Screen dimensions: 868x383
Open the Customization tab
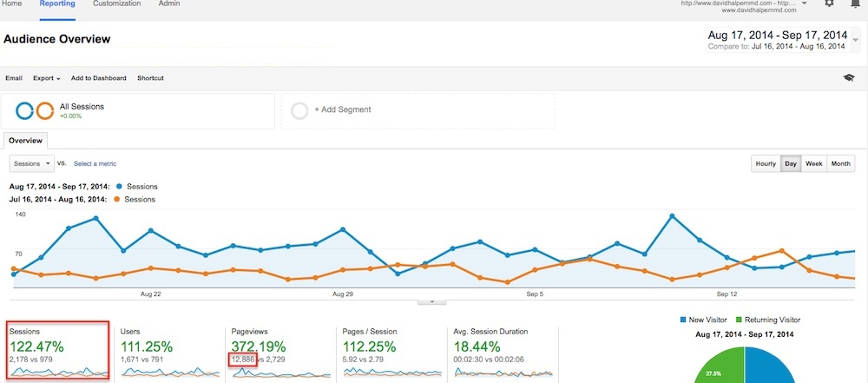tap(116, 3)
